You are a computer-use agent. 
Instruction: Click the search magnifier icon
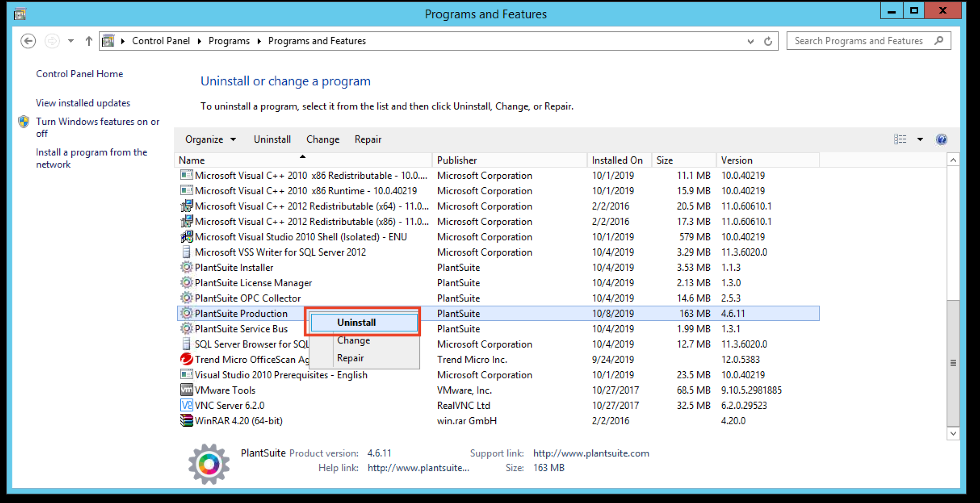point(939,41)
